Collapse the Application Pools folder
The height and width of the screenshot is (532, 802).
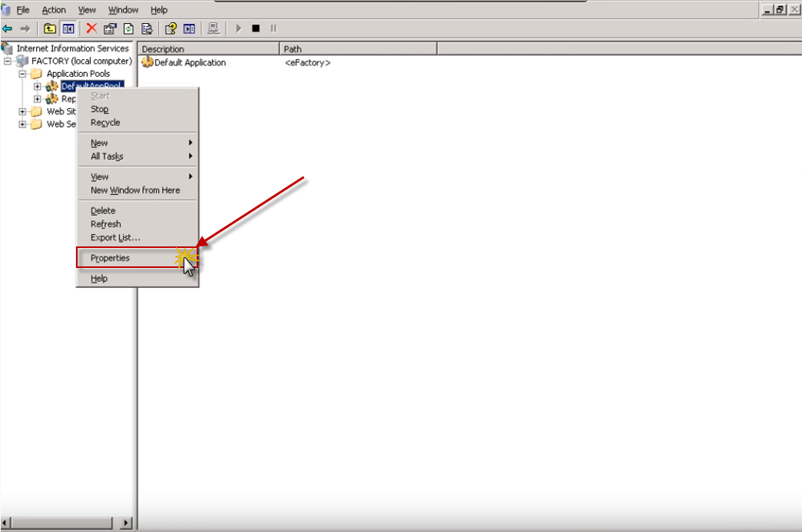23,74
